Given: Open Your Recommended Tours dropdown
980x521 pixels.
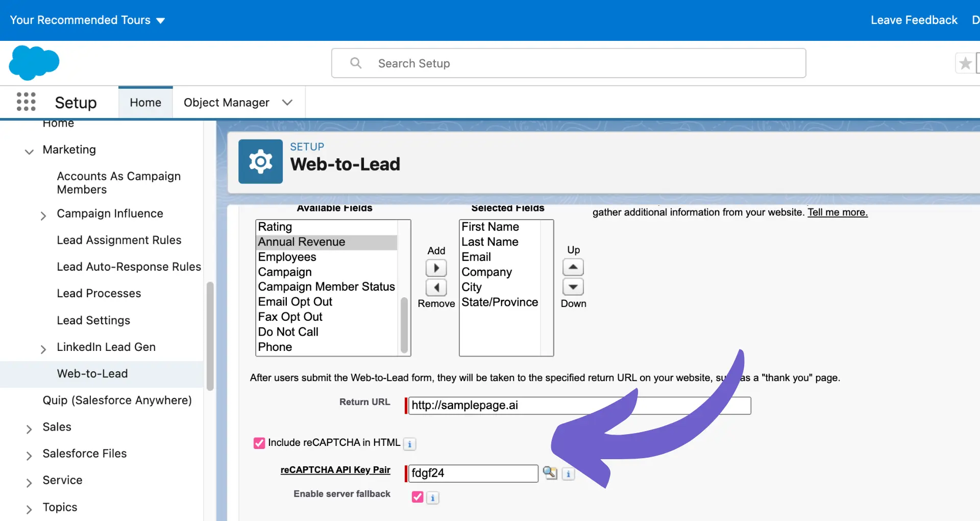Looking at the screenshot, I should (87, 20).
